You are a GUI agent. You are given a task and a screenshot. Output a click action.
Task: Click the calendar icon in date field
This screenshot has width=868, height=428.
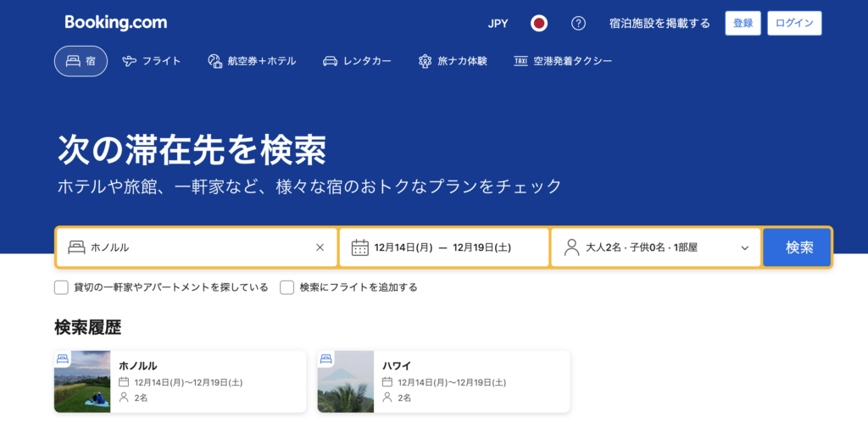coord(359,247)
